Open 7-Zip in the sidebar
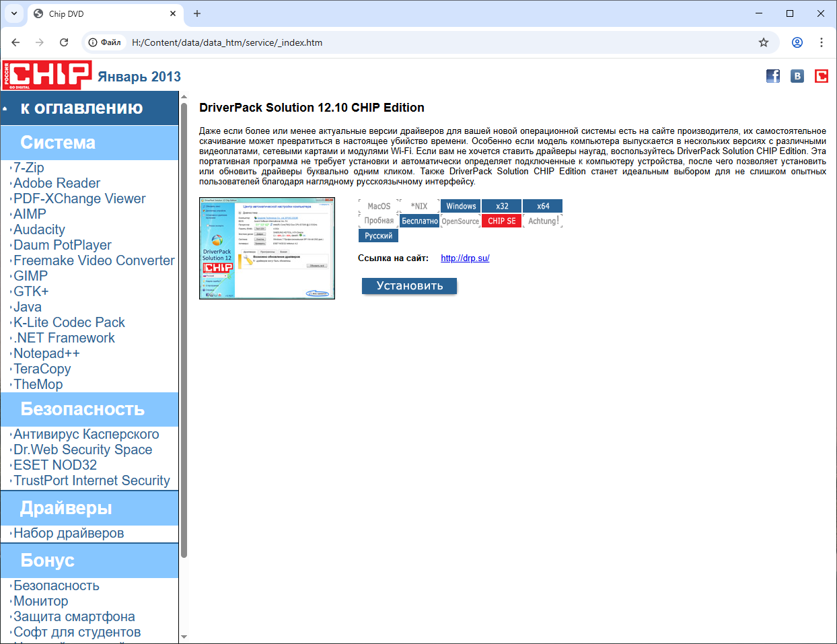837x644 pixels. (29, 168)
